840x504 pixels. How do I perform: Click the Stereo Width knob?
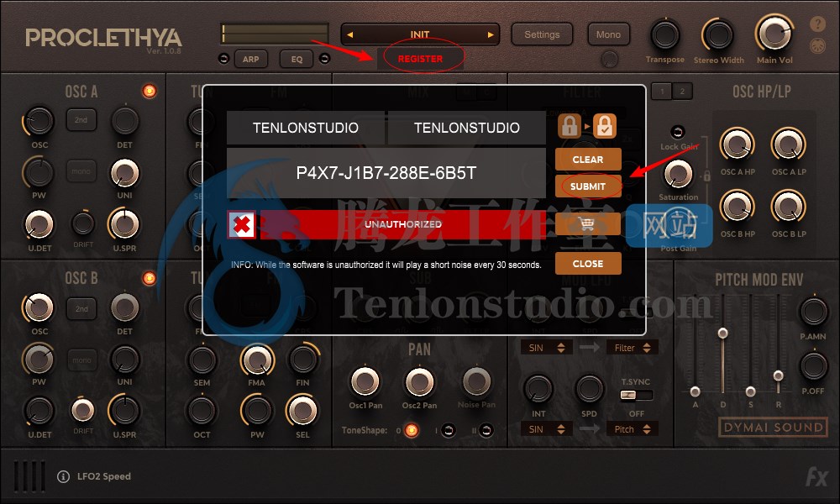[x=718, y=35]
